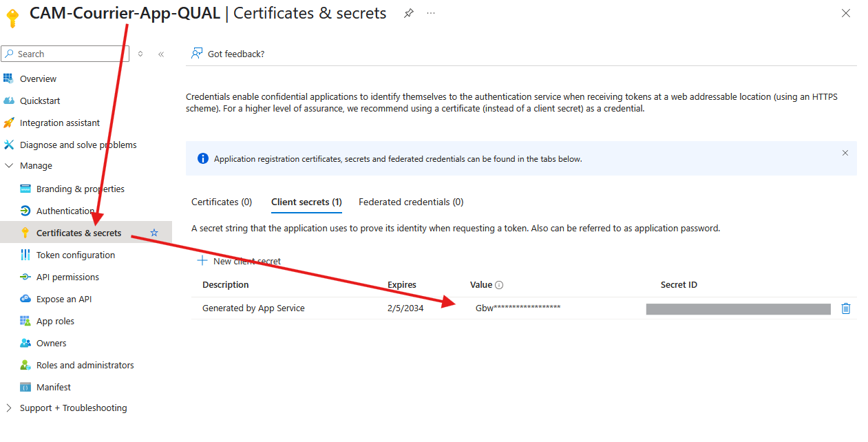Viewport: 868px width, 442px height.
Task: Click the pin icon beside the page title
Action: point(408,13)
